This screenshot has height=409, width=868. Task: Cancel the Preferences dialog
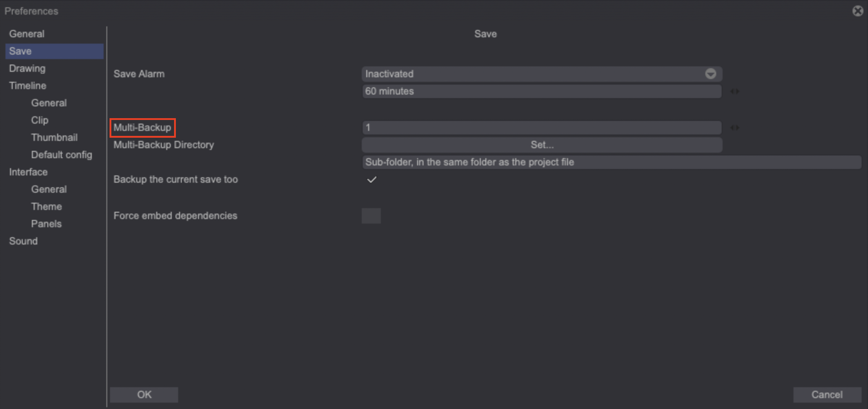[827, 394]
